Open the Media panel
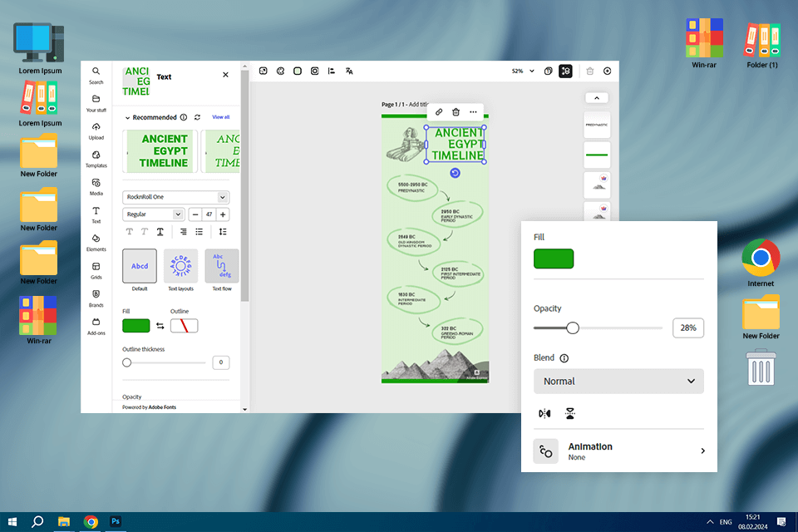Viewport: 798px width, 532px height. (96, 187)
